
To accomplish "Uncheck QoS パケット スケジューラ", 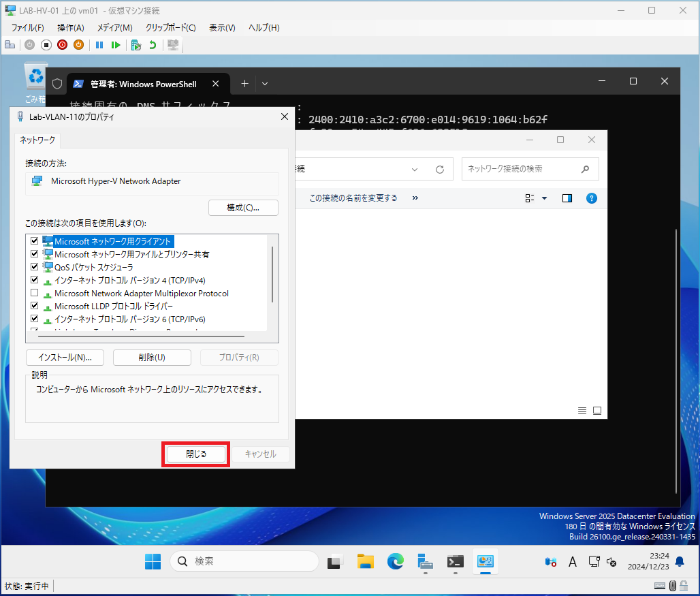I will pos(34,266).
